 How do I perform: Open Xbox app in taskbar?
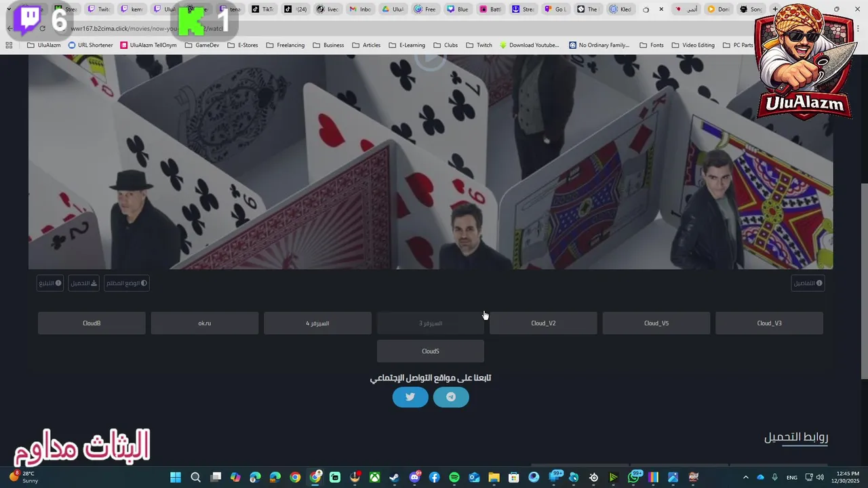374,477
